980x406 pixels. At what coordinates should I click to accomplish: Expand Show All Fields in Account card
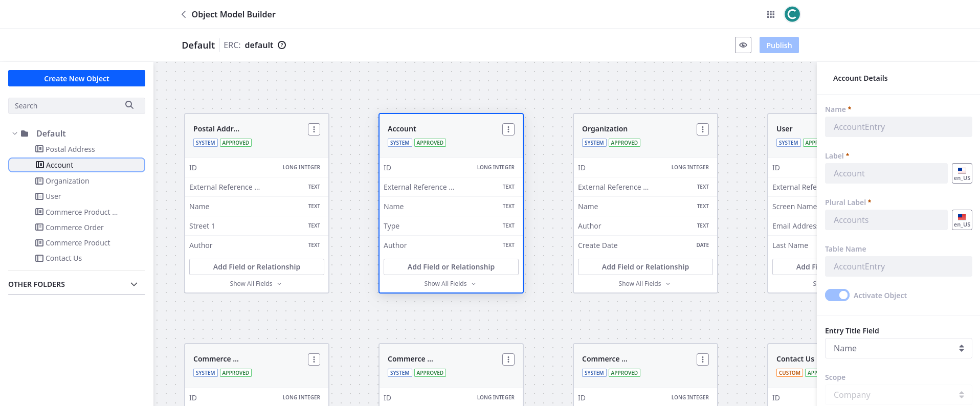[450, 283]
